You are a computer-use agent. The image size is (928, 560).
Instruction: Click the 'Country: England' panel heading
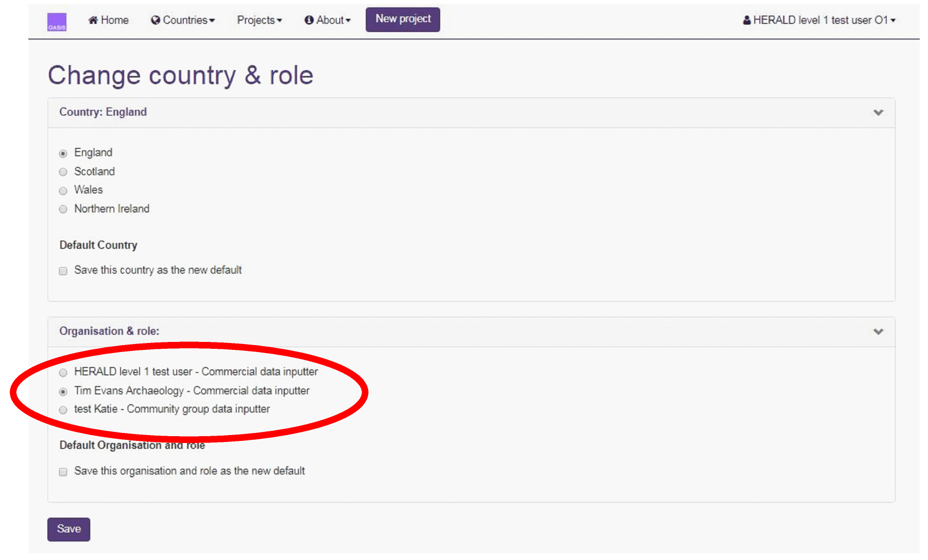click(x=103, y=112)
